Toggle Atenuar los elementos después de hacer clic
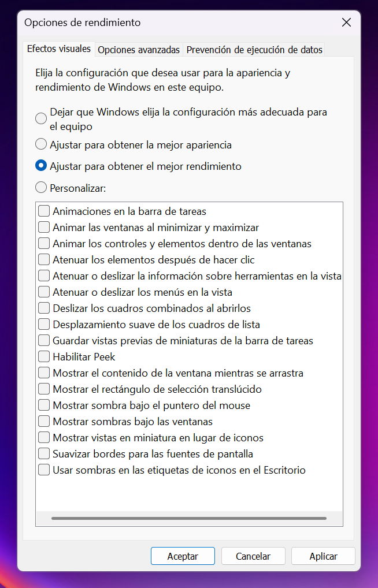This screenshot has width=378, height=588. 44,260
